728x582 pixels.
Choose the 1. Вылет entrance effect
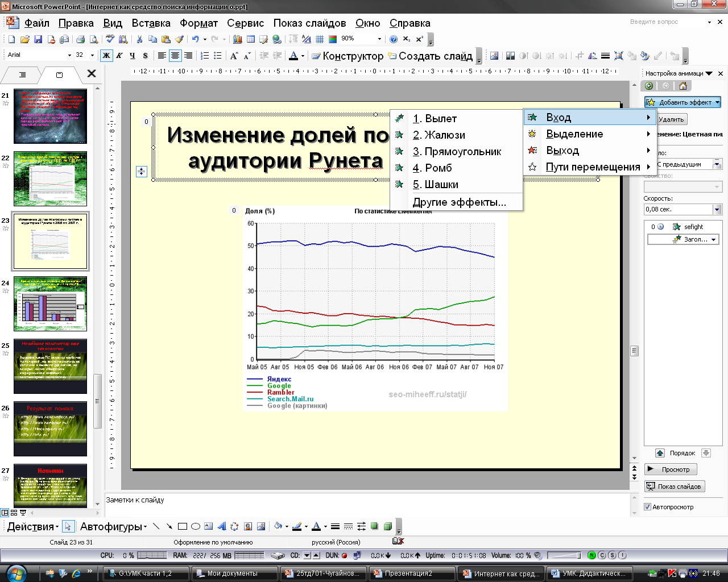point(456,119)
